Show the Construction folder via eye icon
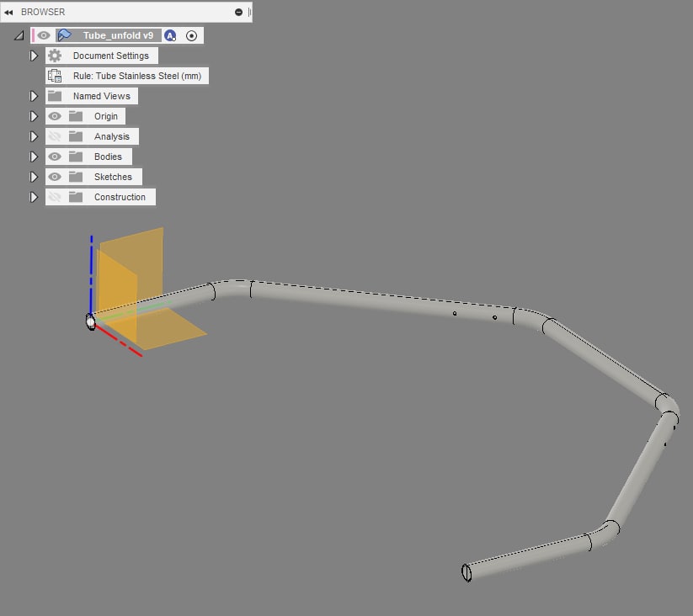 (55, 197)
